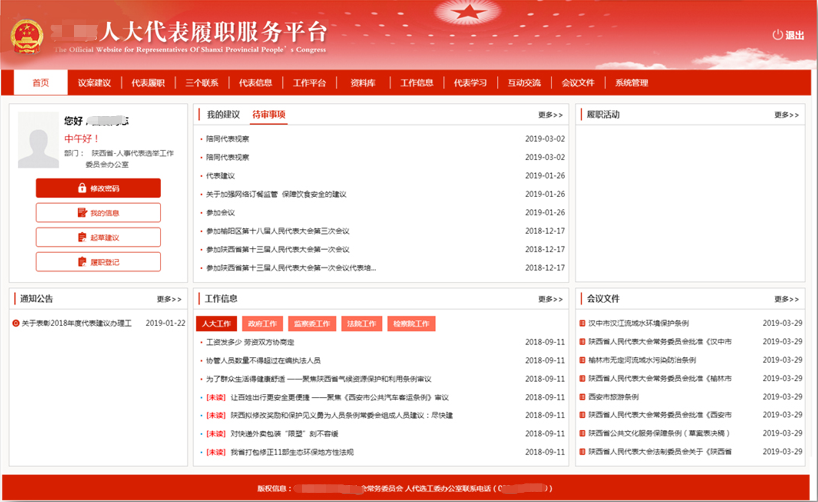Image resolution: width=818 pixels, height=502 pixels.
Task: Click the lock icon on 修改密码 button
Action: (x=82, y=188)
